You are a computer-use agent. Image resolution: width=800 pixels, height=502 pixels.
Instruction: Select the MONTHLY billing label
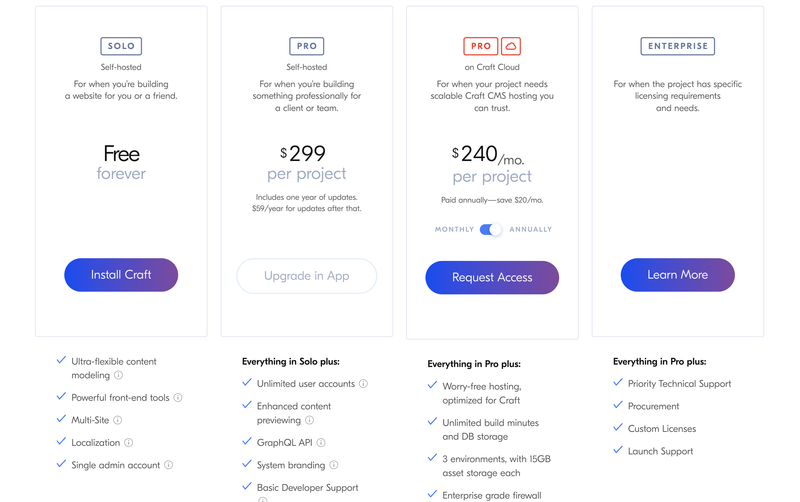point(454,230)
